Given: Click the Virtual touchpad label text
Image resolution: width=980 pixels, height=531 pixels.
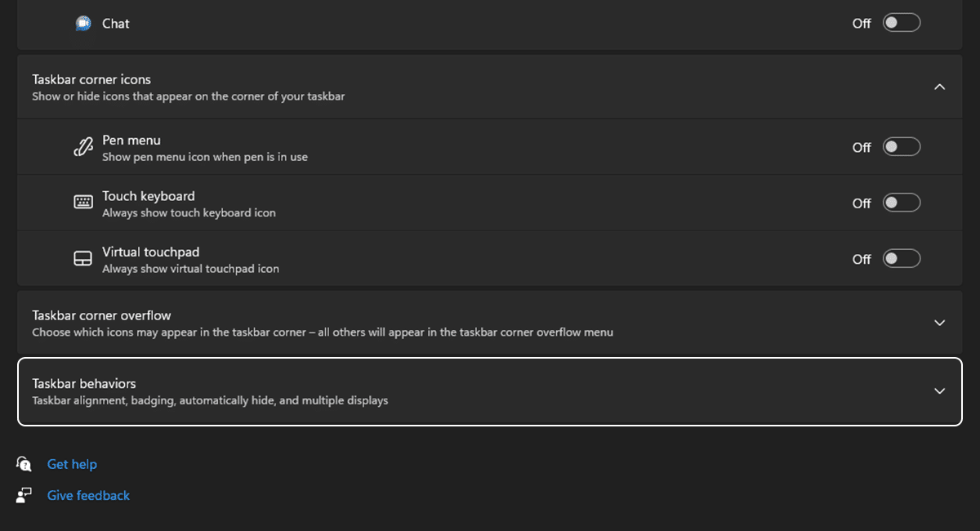Looking at the screenshot, I should tap(150, 252).
